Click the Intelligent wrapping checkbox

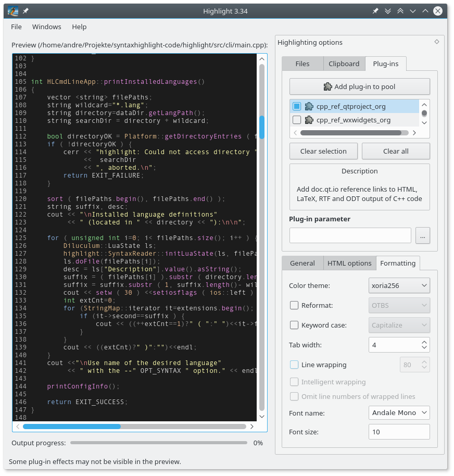coord(294,382)
